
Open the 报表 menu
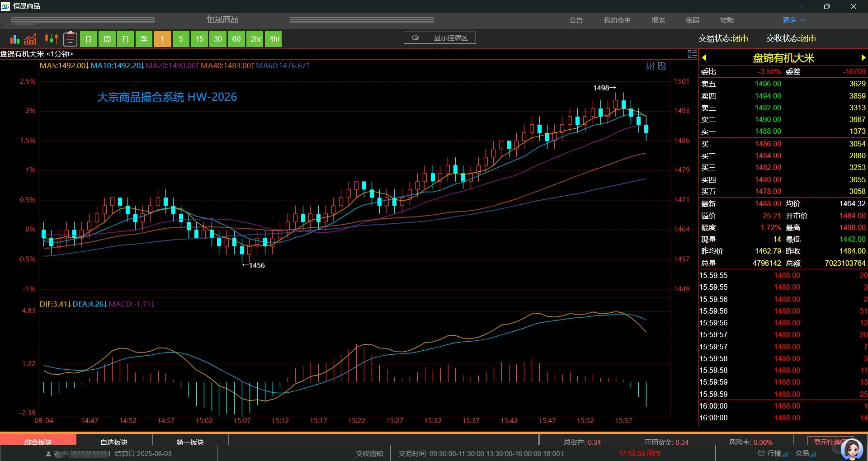coord(658,20)
